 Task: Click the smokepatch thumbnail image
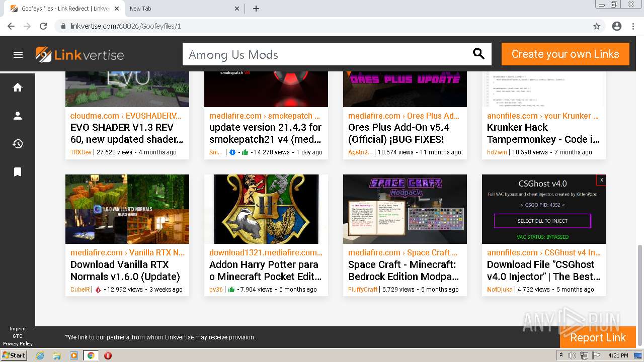coord(266,89)
